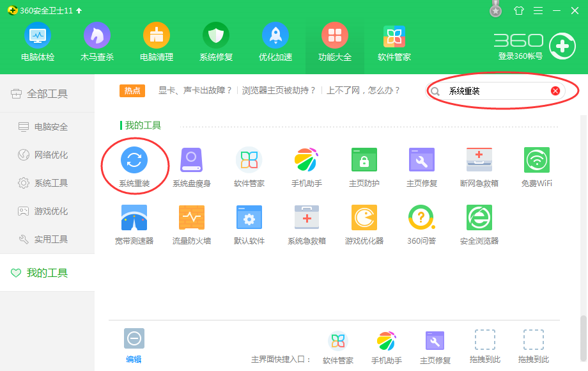The height and width of the screenshot is (371, 588).
Task: Switch to the 功能大全 tab
Action: [x=334, y=40]
